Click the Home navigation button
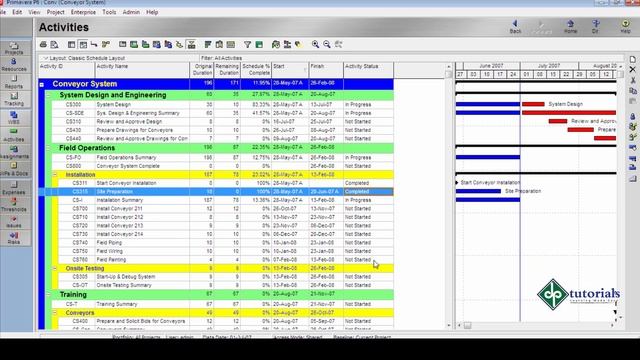640x360 pixels. pos(570,27)
